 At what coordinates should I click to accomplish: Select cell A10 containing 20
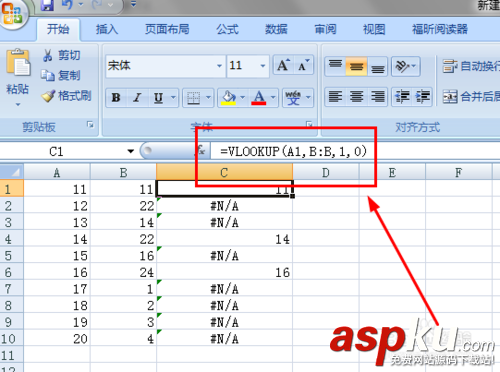pos(57,338)
